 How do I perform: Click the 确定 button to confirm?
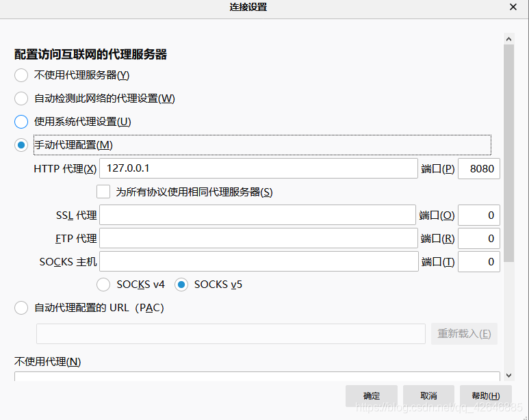(372, 395)
